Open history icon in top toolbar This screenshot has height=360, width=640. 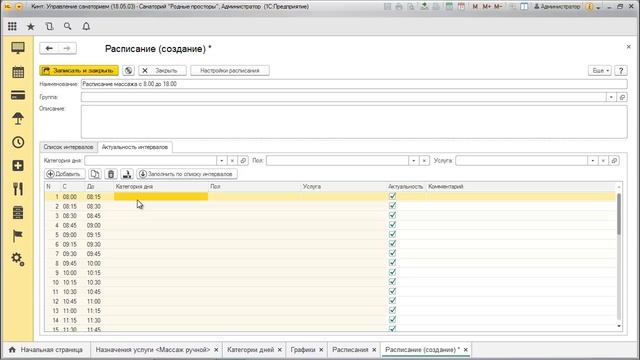(49, 26)
